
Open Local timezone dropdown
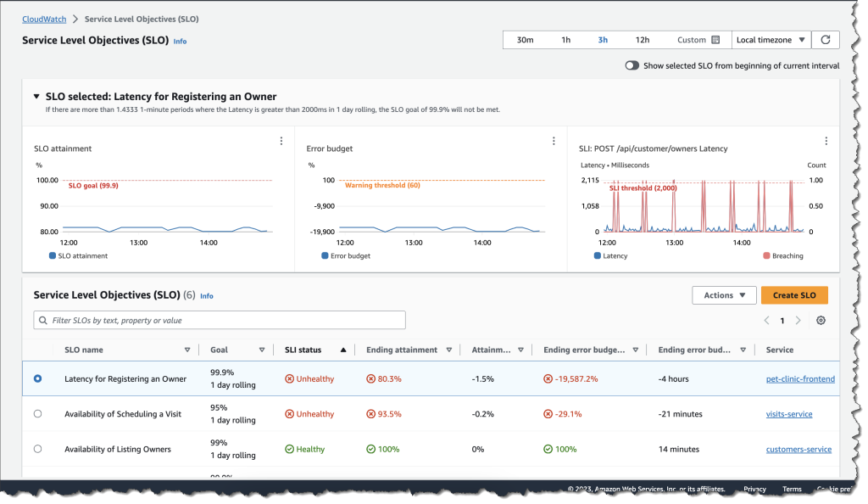[771, 40]
